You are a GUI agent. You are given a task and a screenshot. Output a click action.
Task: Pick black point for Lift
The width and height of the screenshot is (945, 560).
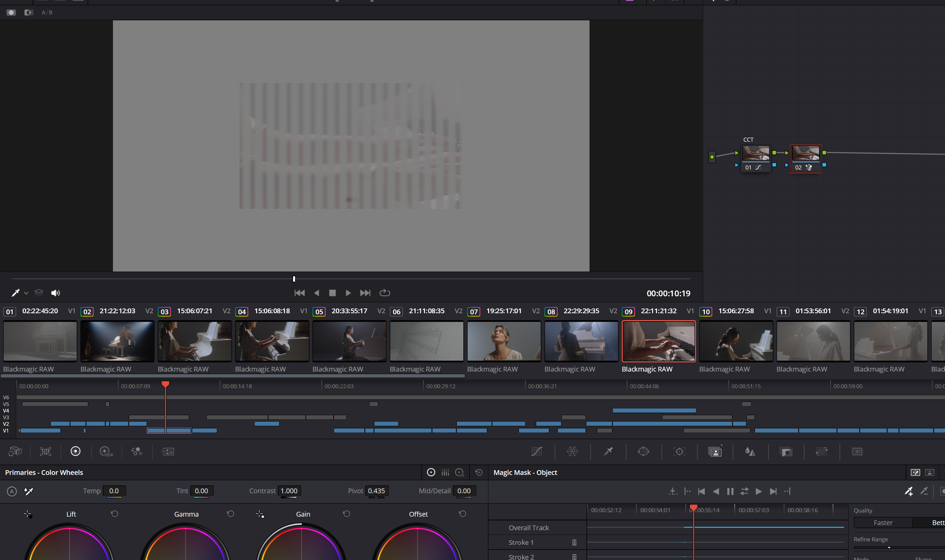27,514
